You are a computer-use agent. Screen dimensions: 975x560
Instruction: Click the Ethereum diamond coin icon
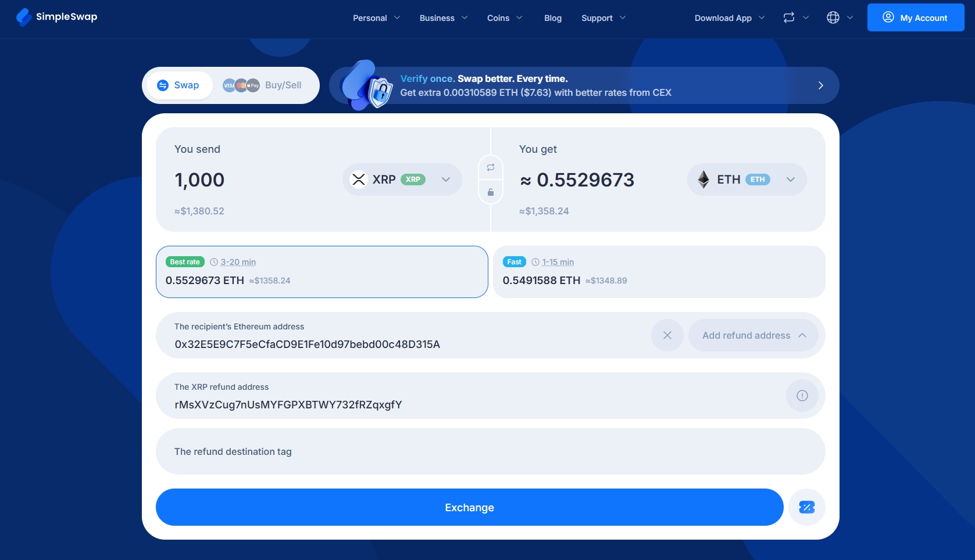[703, 180]
